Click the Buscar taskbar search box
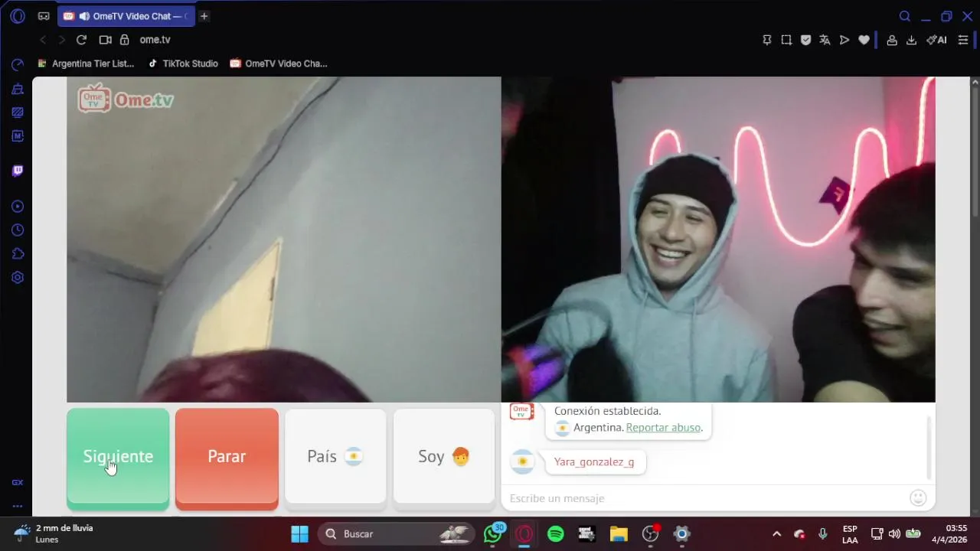Viewport: 980px width, 551px height. pyautogui.click(x=396, y=533)
